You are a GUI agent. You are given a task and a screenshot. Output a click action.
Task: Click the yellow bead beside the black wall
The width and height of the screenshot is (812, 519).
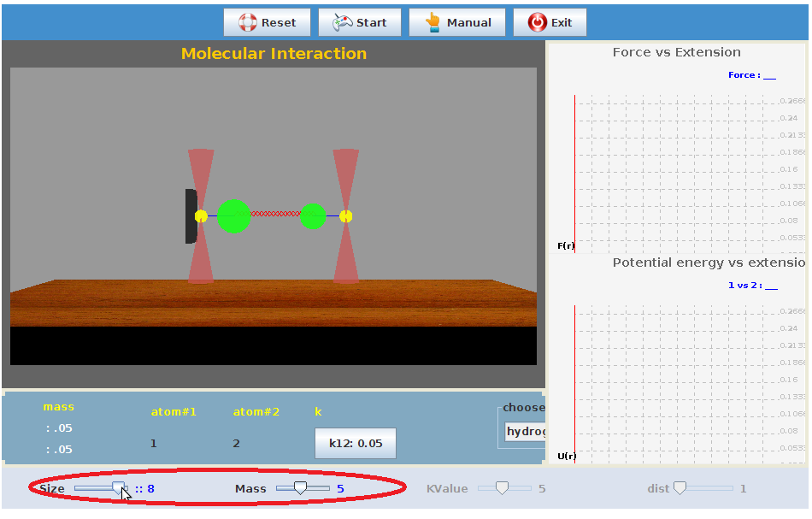tap(201, 216)
